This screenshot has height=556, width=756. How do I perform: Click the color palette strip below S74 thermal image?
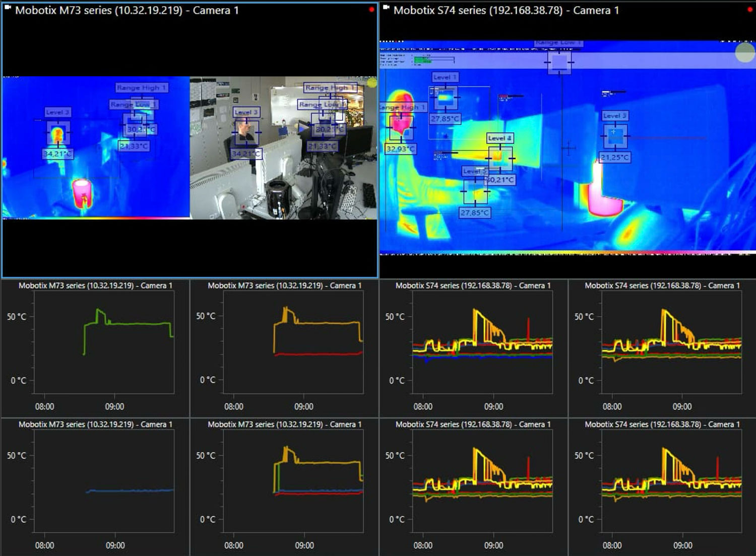[x=564, y=253]
